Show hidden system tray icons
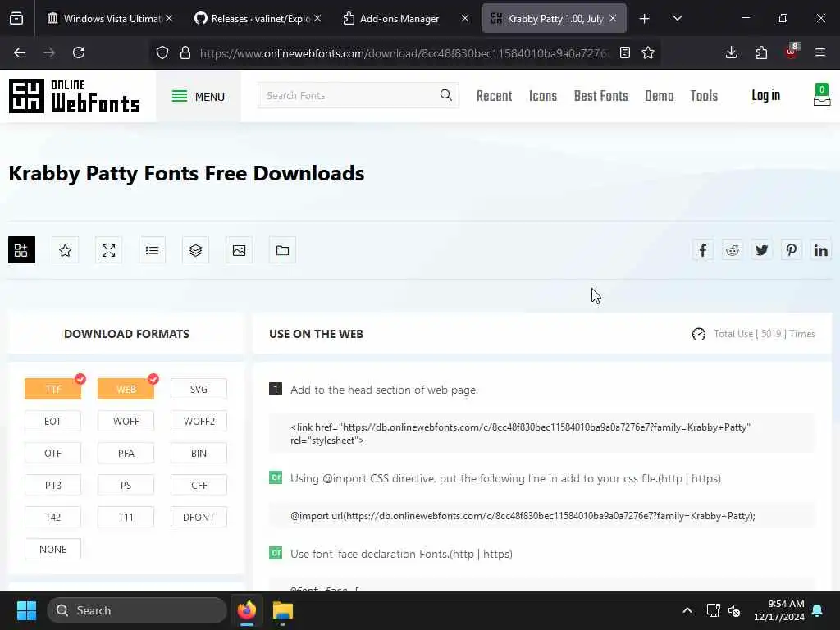Screen dimensions: 840x630 click(687, 610)
